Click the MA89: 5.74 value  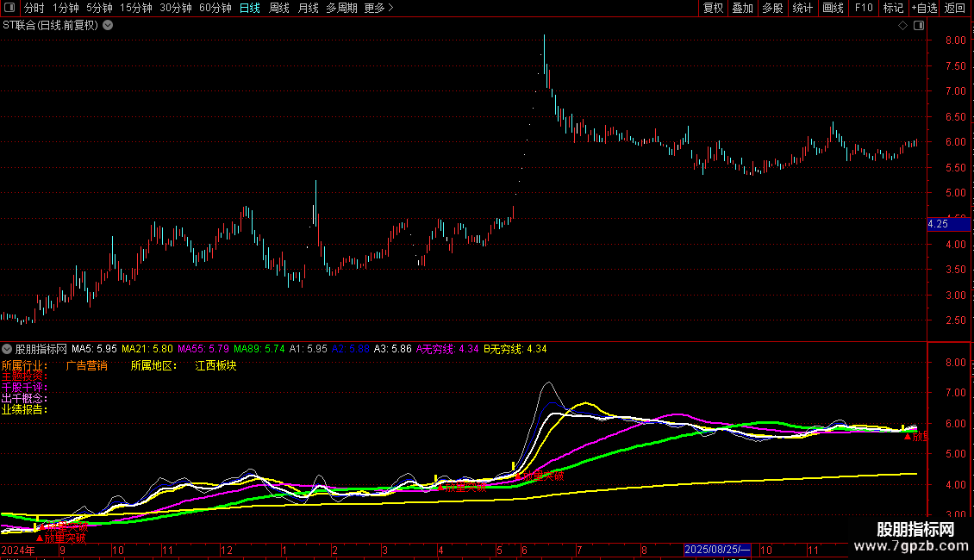[259, 349]
